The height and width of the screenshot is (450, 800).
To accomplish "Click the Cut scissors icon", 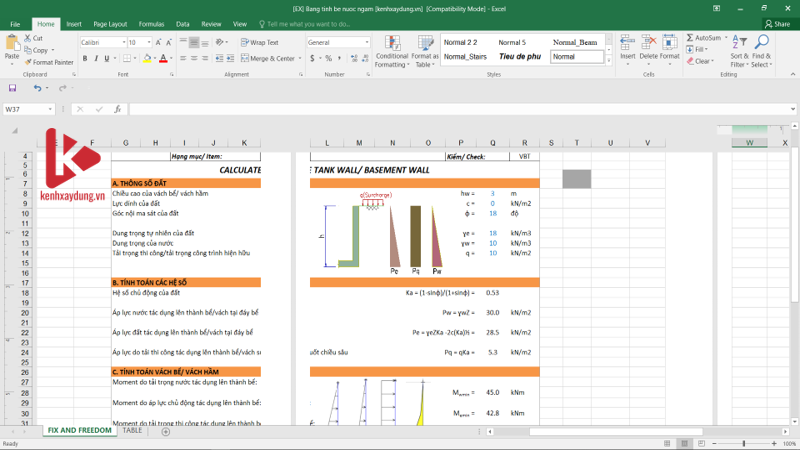I will point(27,39).
